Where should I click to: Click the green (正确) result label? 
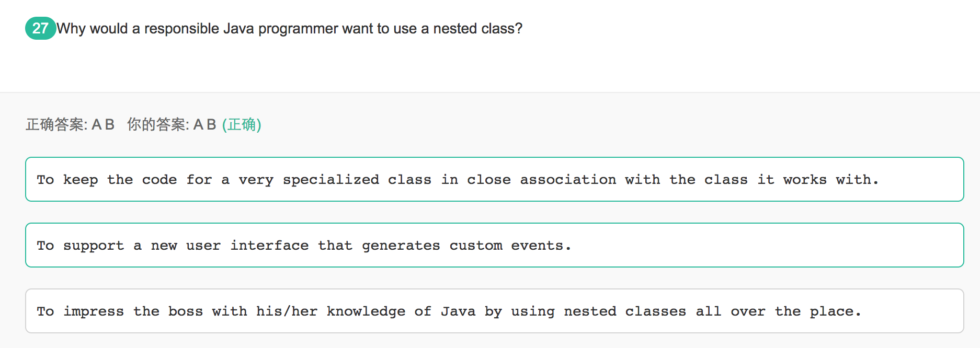click(x=242, y=124)
